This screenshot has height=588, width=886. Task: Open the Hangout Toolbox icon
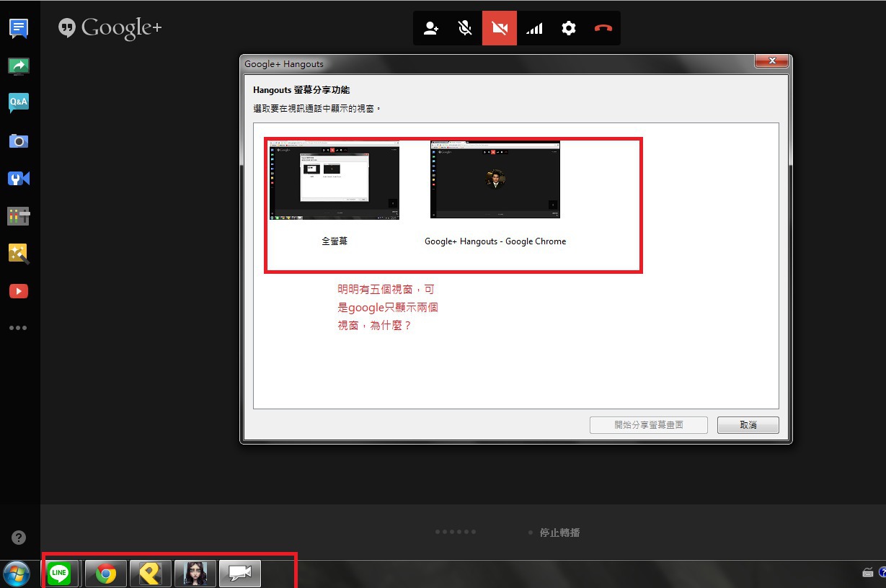(19, 178)
